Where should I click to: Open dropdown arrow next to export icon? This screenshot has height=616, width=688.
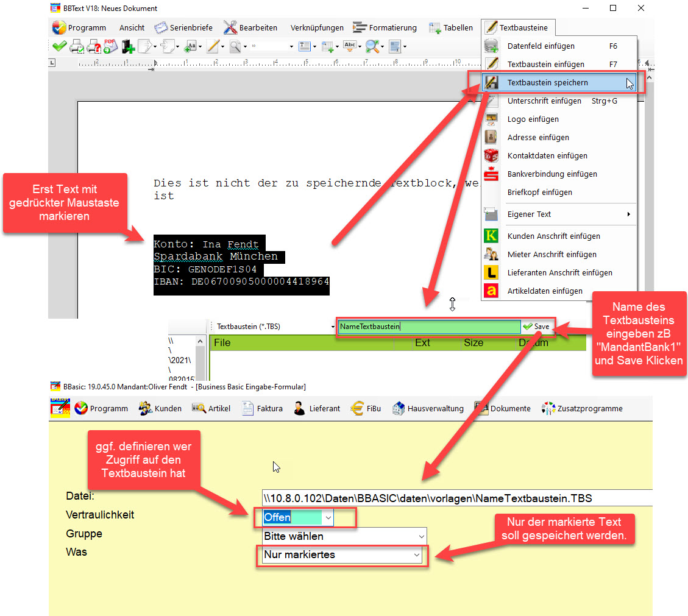click(x=155, y=46)
